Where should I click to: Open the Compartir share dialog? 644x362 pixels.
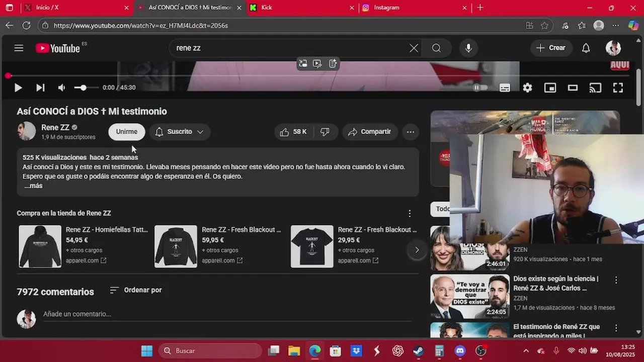[x=370, y=132]
